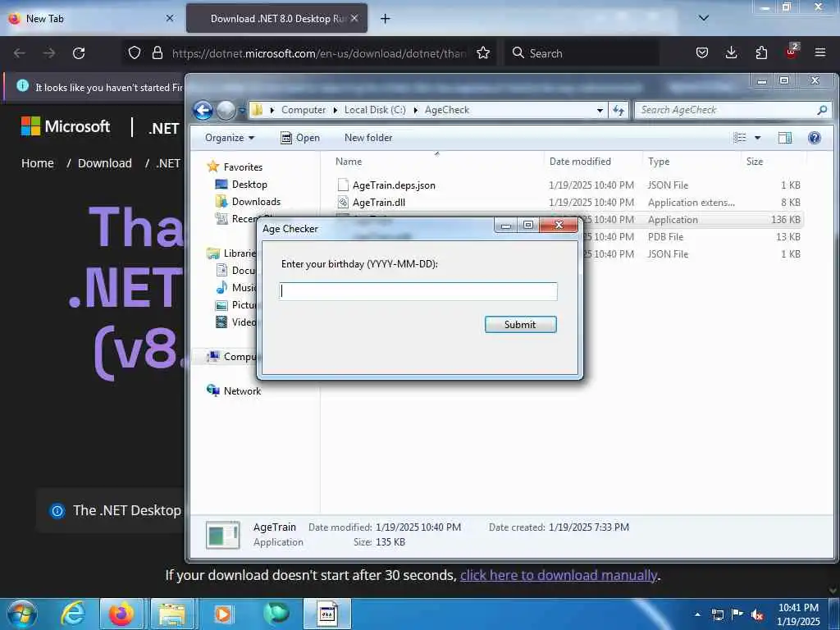The width and height of the screenshot is (840, 630).
Task: Click Local Disk (C:) breadcrumb
Action: point(375,110)
